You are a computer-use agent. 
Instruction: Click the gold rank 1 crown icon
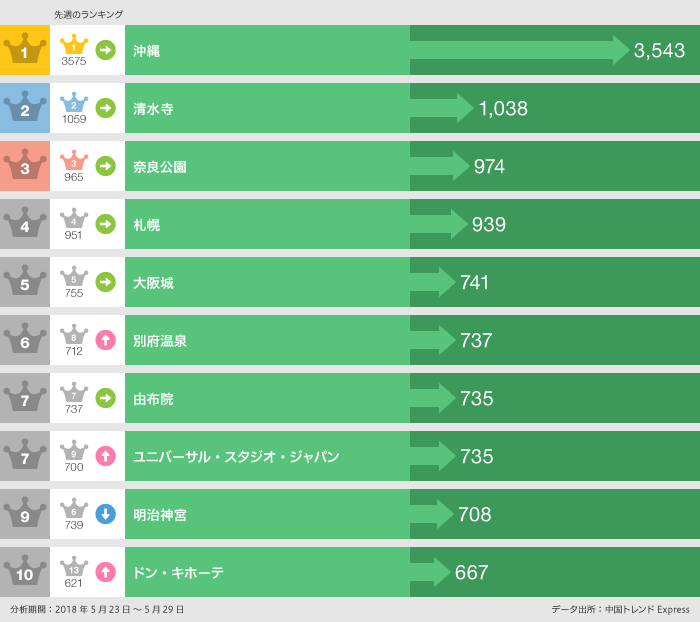24,50
